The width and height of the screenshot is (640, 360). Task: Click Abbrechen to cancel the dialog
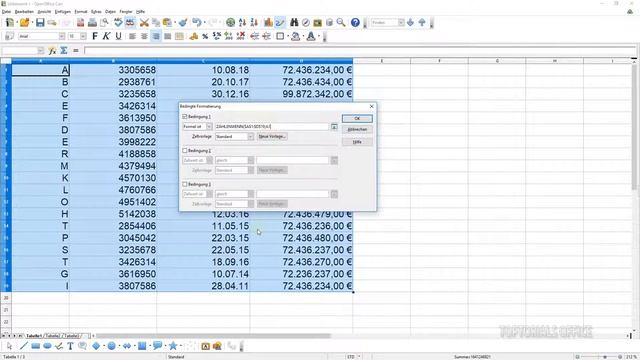[x=357, y=129]
